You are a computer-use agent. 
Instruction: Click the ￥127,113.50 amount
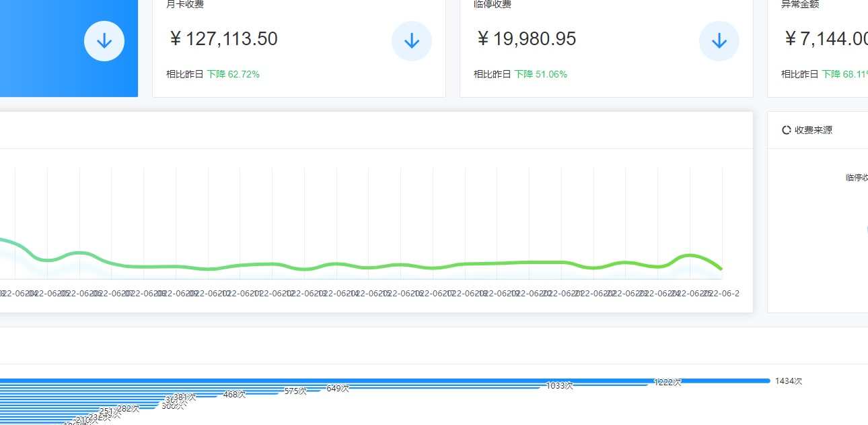tap(223, 39)
